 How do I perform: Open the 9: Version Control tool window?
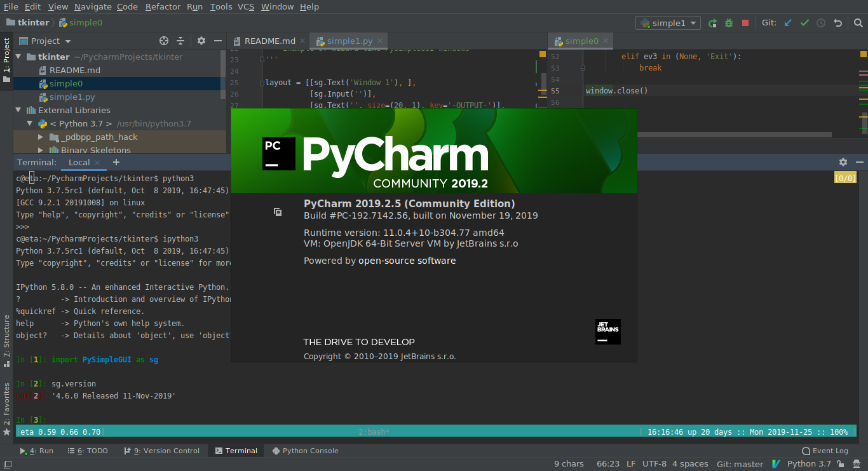pyautogui.click(x=161, y=451)
